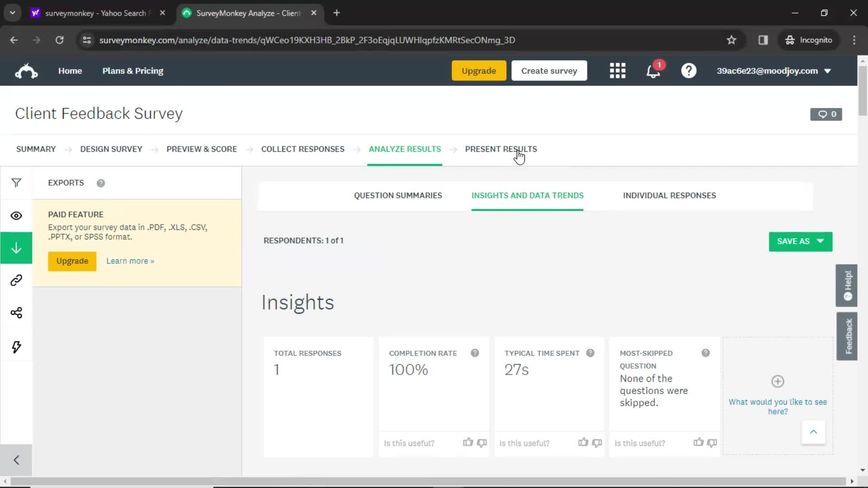The width and height of the screenshot is (868, 488).
Task: Select the View saved views eye icon
Action: pyautogui.click(x=16, y=216)
